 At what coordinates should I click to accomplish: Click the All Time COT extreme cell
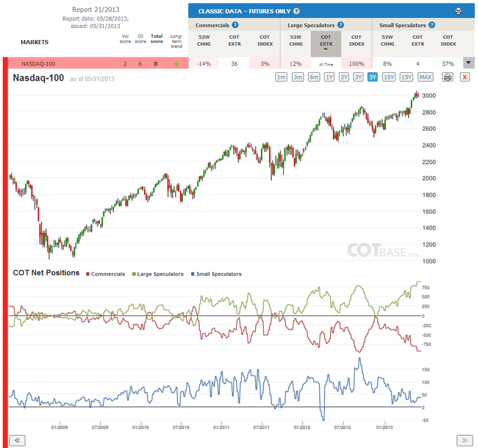point(326,64)
